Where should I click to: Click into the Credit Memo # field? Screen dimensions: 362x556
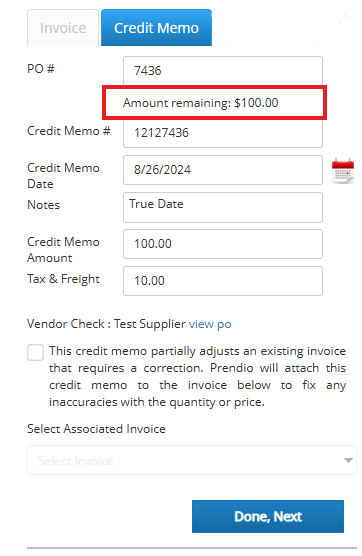[223, 133]
